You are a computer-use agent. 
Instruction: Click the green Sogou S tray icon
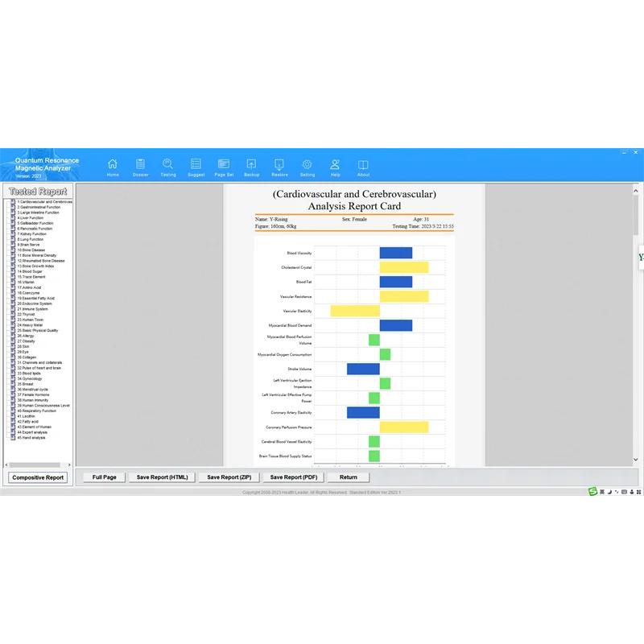point(592,492)
